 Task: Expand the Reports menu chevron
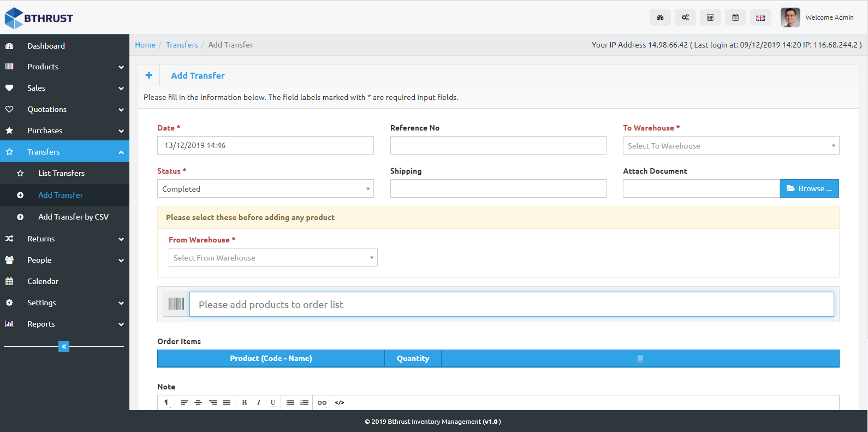[121, 324]
